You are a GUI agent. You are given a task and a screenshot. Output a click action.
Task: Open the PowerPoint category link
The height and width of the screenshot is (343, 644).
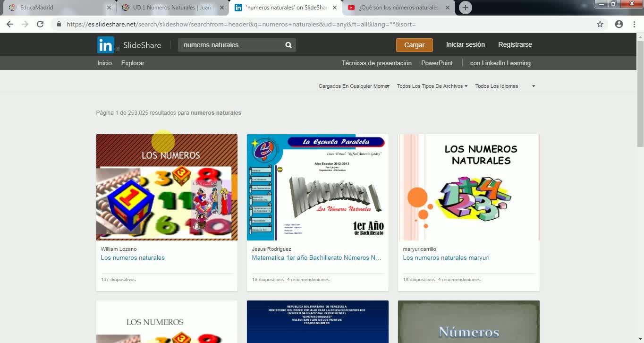click(x=437, y=63)
